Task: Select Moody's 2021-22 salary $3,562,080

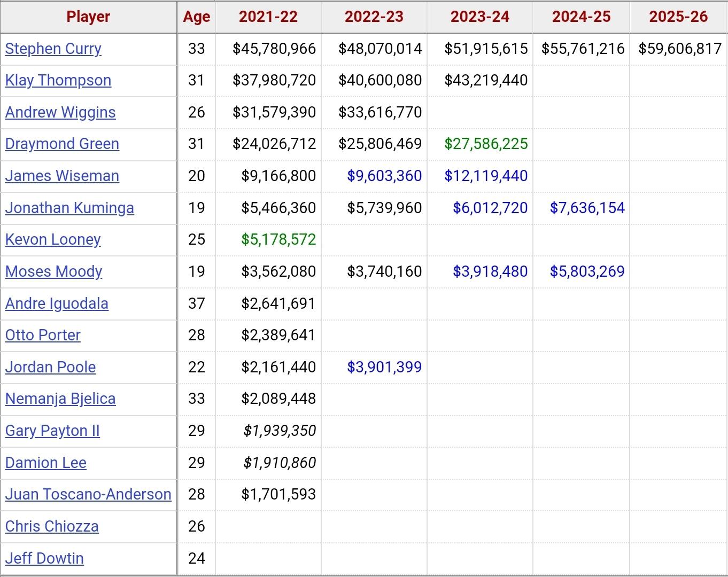Action: 278,271
